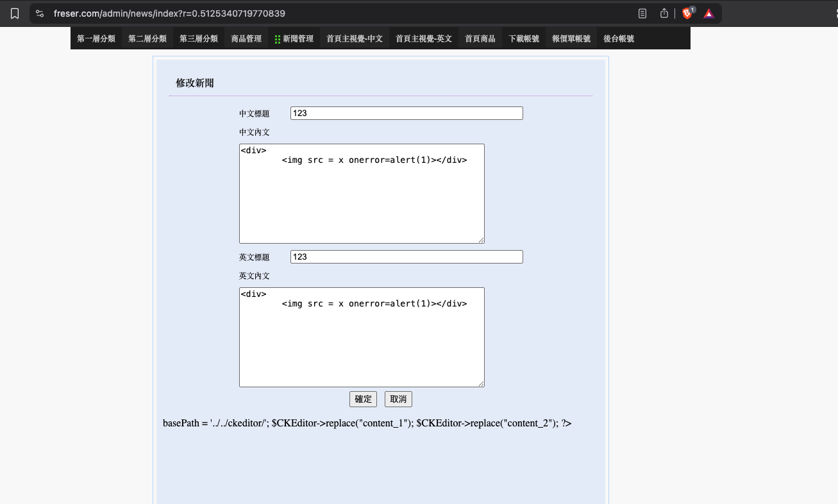Click the Brave Rewards triangle icon
This screenshot has height=504, width=838.
[709, 13]
